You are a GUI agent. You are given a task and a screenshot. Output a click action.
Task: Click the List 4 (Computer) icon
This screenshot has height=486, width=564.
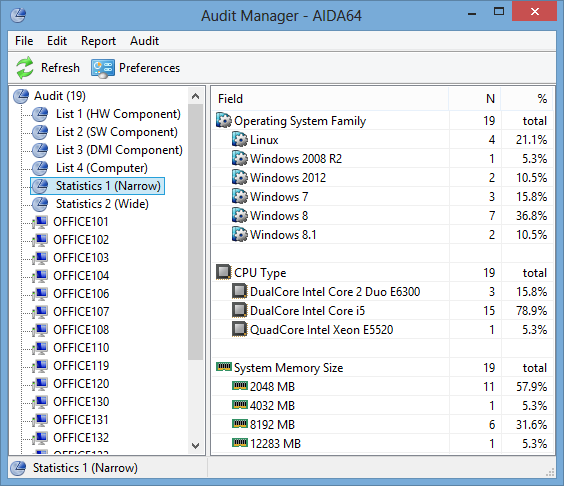(40, 168)
